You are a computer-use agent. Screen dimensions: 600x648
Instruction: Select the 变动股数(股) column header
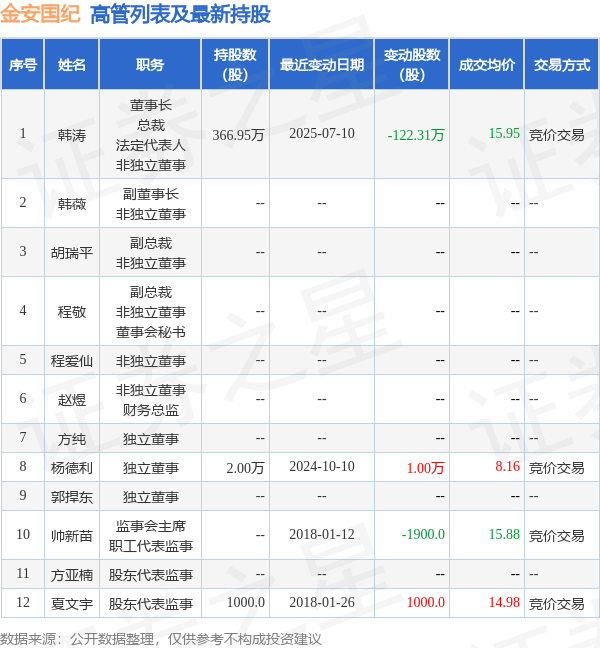pos(412,64)
